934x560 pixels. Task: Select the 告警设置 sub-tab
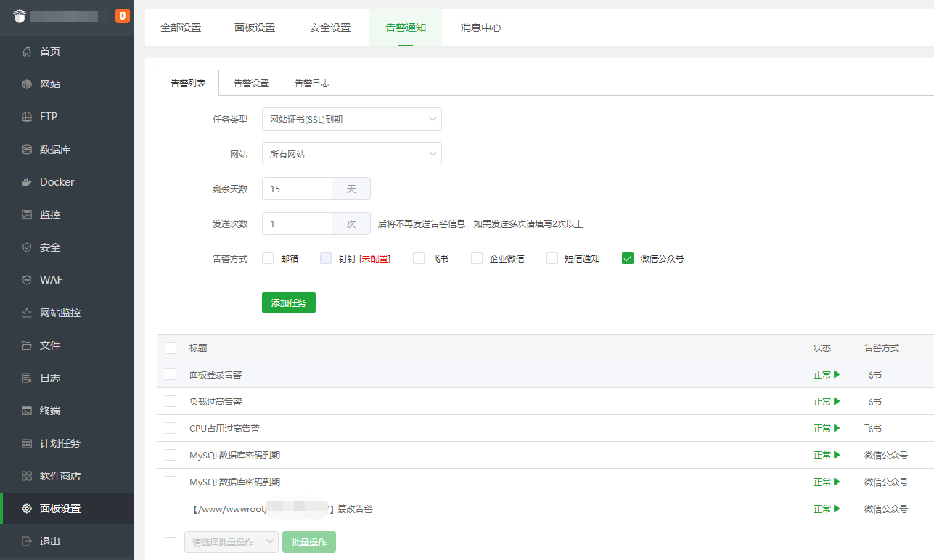(251, 83)
